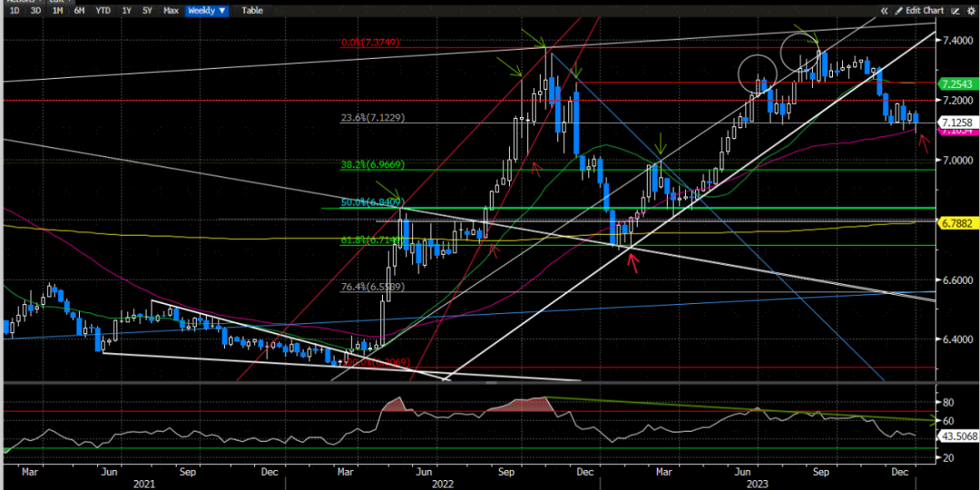Choose the 1Y range
980x490 pixels.
pyautogui.click(x=127, y=11)
